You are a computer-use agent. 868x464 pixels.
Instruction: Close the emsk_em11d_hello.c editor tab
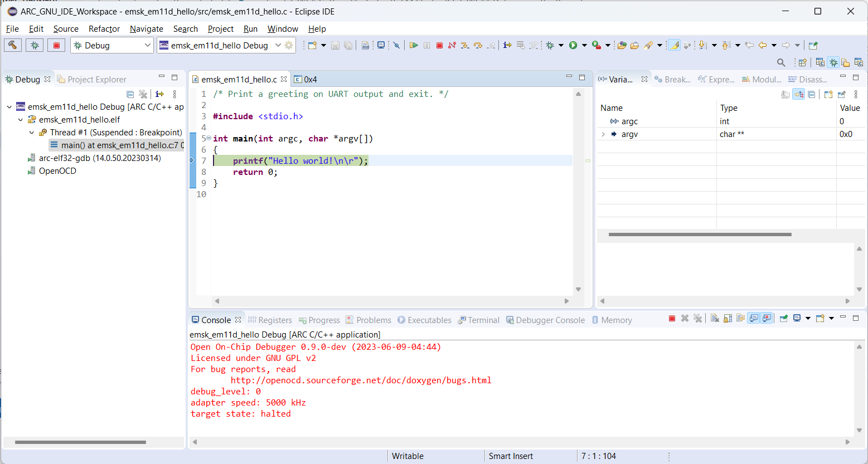284,79
